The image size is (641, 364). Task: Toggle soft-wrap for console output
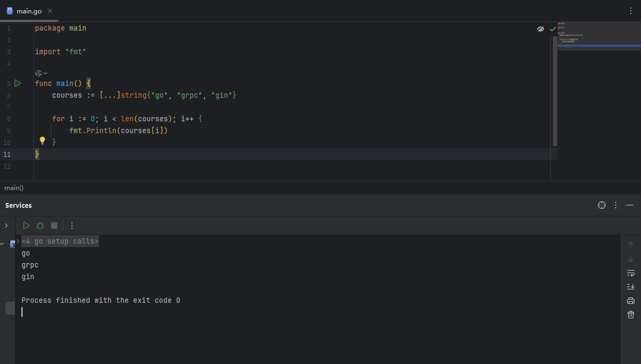(x=631, y=273)
